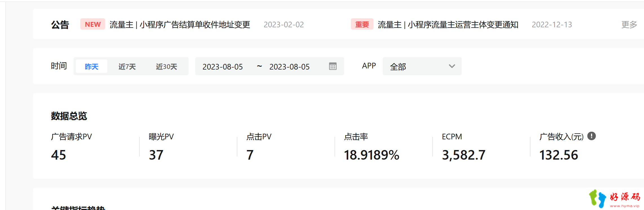The width and height of the screenshot is (644, 210).
Task: Click the 曝光PV metric value 37
Action: [156, 155]
